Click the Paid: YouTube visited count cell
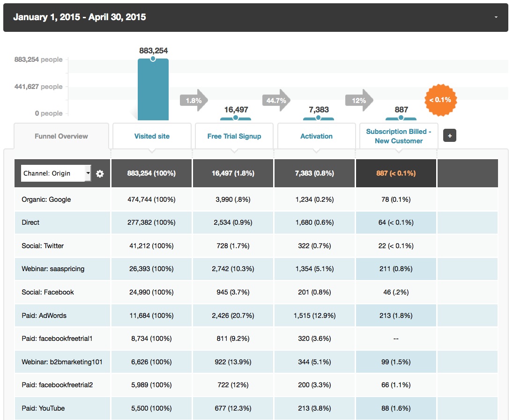 tap(151, 408)
